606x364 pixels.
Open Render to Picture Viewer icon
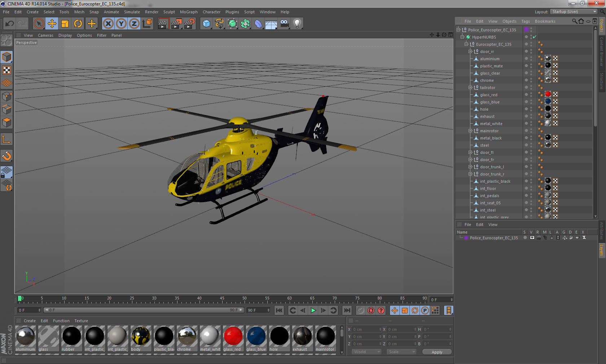click(x=176, y=24)
